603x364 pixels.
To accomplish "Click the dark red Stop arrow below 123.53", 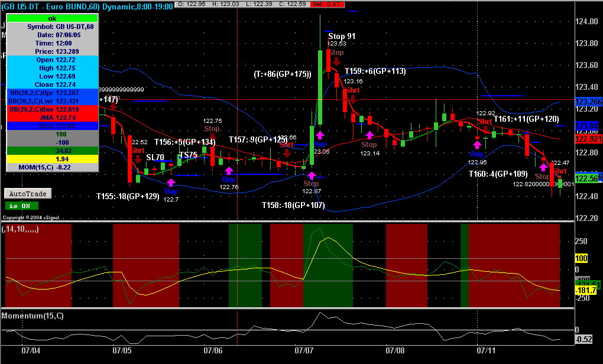I will pos(336,61).
